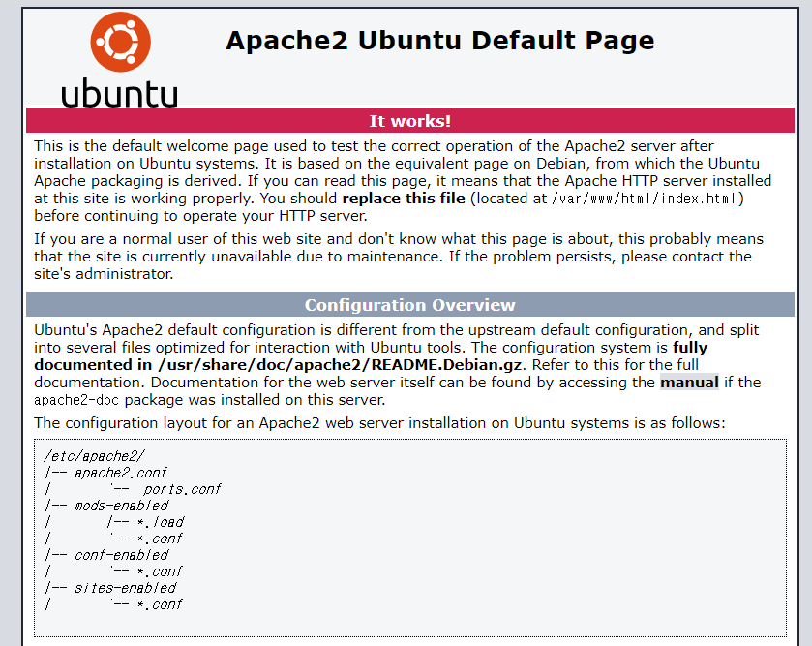Click the It works! red banner

[x=410, y=121]
